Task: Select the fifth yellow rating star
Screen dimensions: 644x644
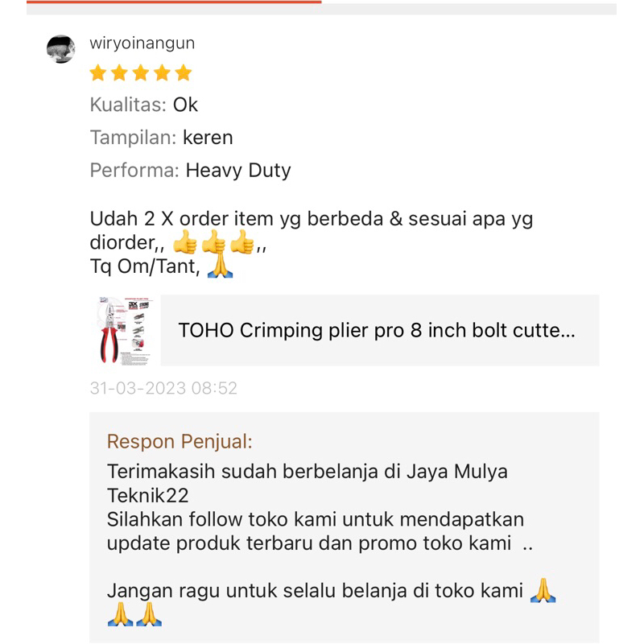Action: pyautogui.click(x=184, y=72)
